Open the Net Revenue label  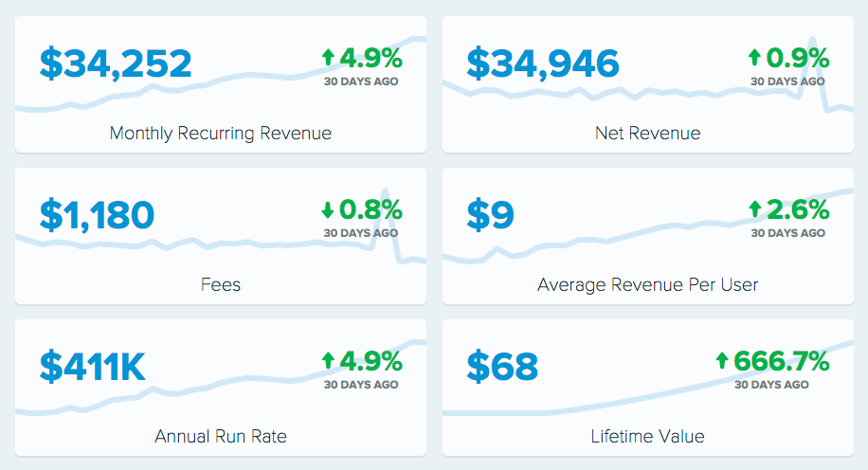tap(648, 134)
